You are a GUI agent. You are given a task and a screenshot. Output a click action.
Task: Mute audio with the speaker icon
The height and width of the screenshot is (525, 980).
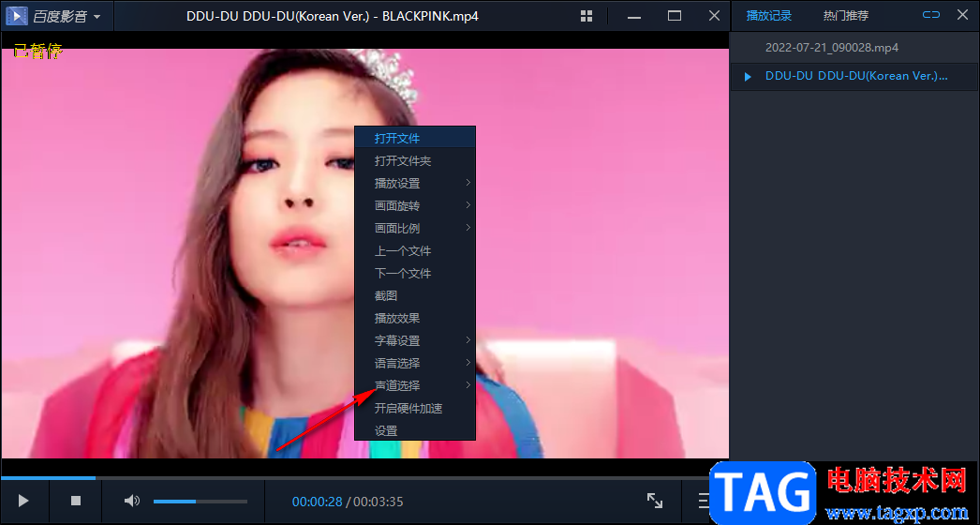tap(131, 501)
